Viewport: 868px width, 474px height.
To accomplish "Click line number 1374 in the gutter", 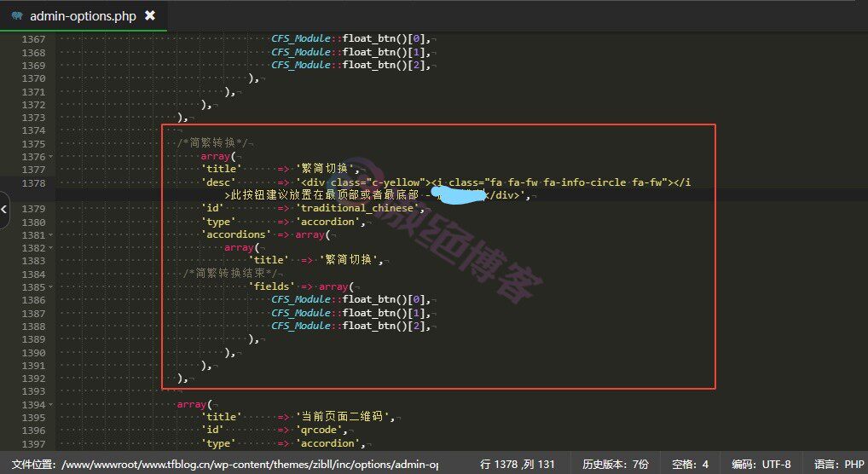I will click(x=34, y=130).
